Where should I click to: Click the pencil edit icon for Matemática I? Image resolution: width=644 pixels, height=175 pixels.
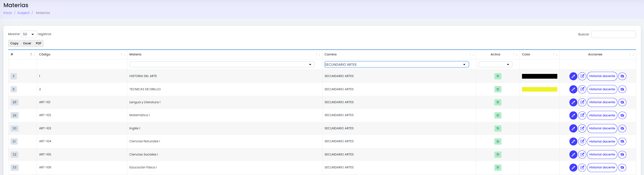[x=573, y=115]
